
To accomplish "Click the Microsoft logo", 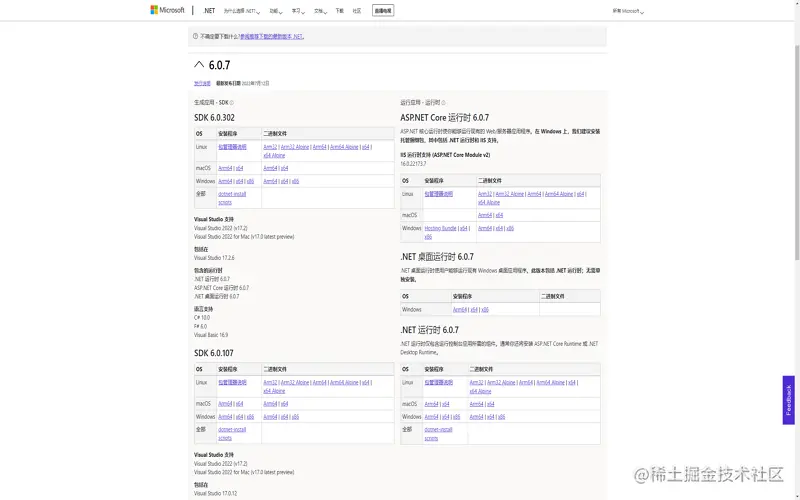I will (167, 10).
